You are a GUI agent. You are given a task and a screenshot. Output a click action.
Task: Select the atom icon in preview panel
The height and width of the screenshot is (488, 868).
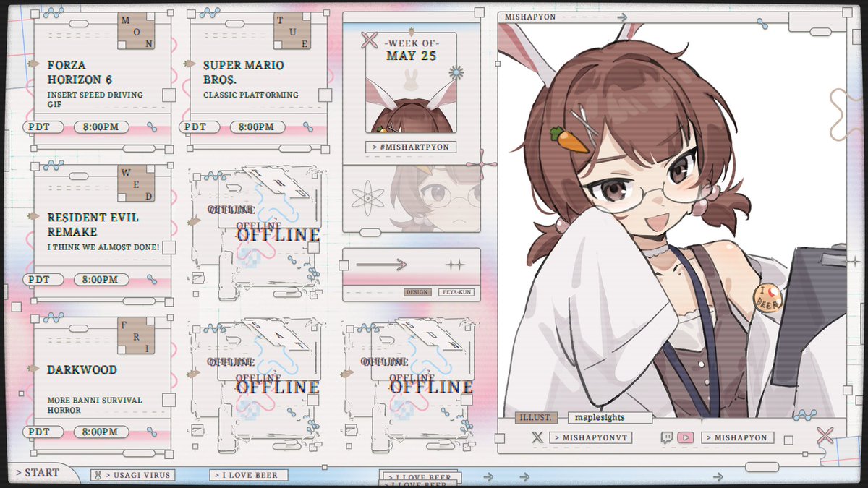[367, 197]
